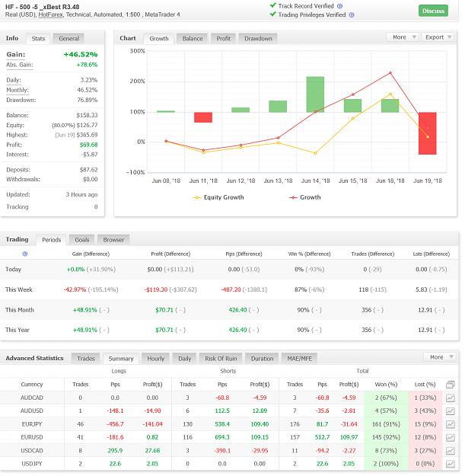Image resolution: width=465 pixels, height=476 pixels.
Task: Toggle Growth legend series
Action: (304, 197)
